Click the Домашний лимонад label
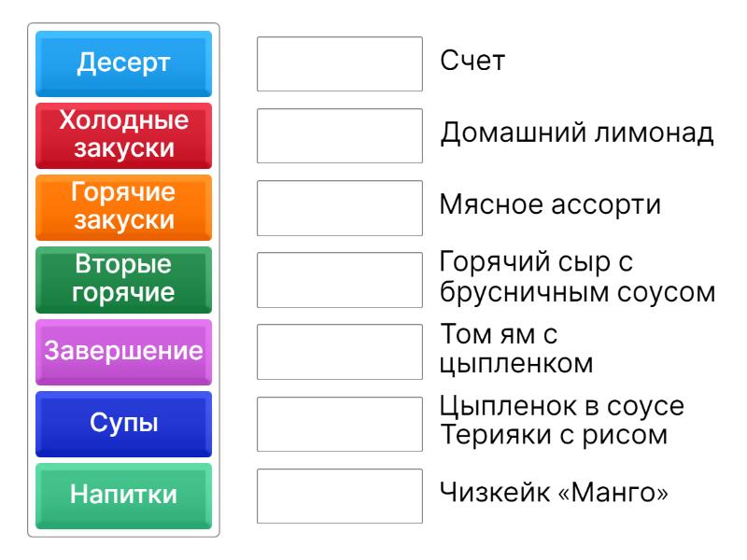 [x=577, y=134]
